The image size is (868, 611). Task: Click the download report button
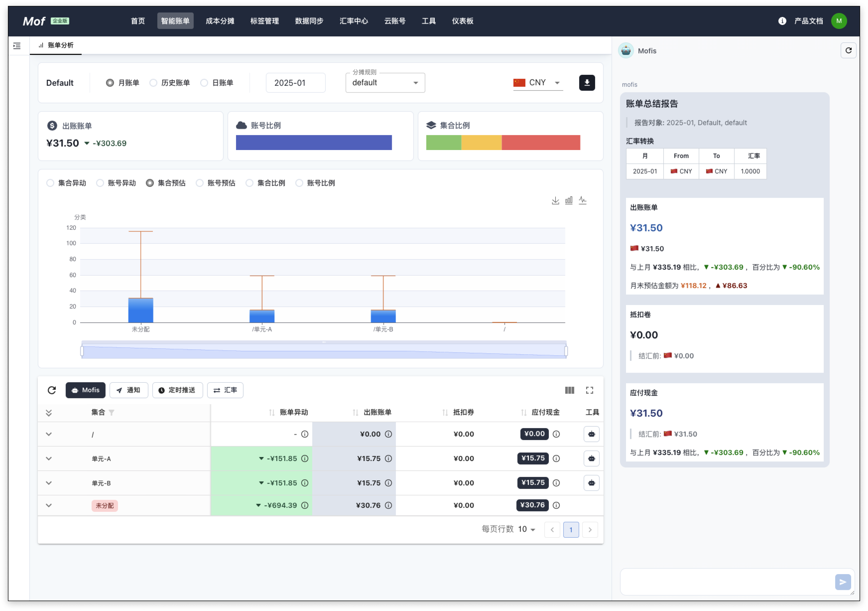(587, 82)
